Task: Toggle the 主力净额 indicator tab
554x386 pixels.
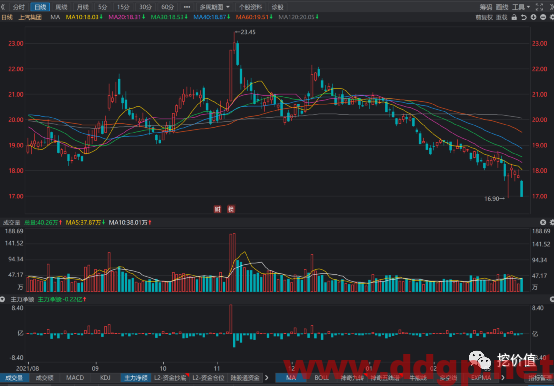Action: 136,378
